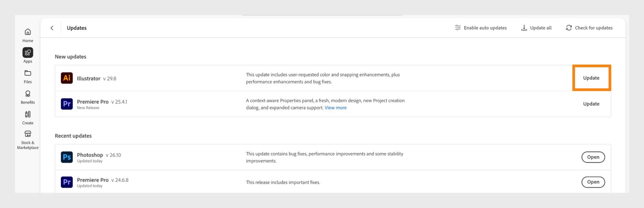The height and width of the screenshot is (208, 644).
Task: Enable auto updates
Action: click(481, 28)
